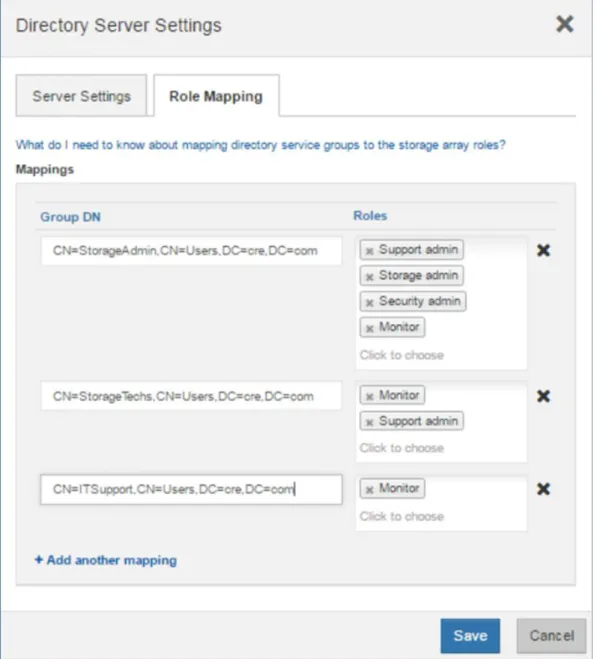Remove Monitor role from StorageAdmin mapping

click(x=370, y=328)
